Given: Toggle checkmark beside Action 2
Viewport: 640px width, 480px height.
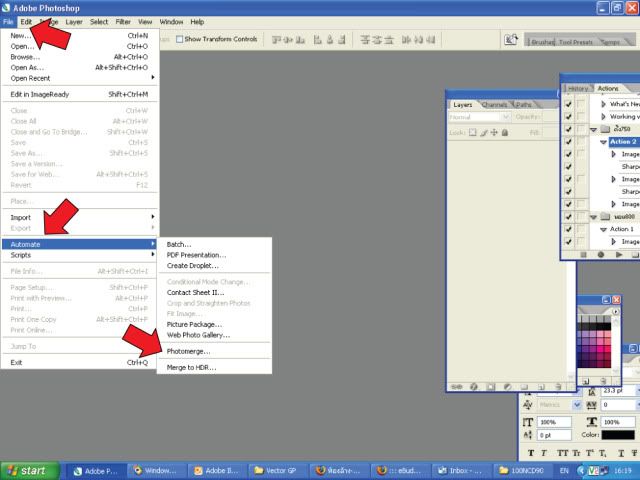Looking at the screenshot, I should point(568,142).
